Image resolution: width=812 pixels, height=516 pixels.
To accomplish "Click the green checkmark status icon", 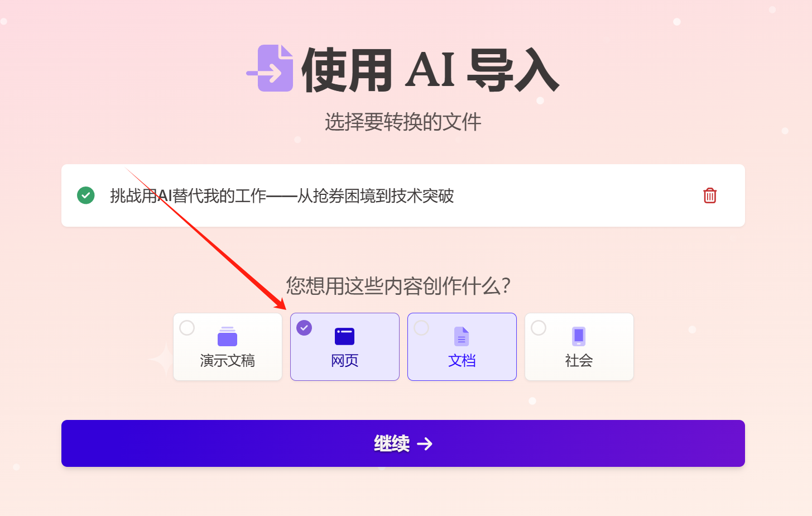I will click(85, 195).
